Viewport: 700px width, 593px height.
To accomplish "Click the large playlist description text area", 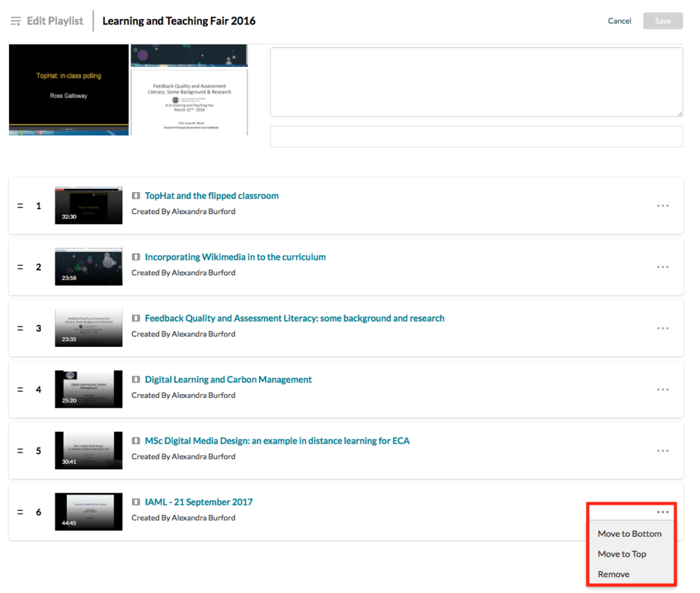I will 476,82.
